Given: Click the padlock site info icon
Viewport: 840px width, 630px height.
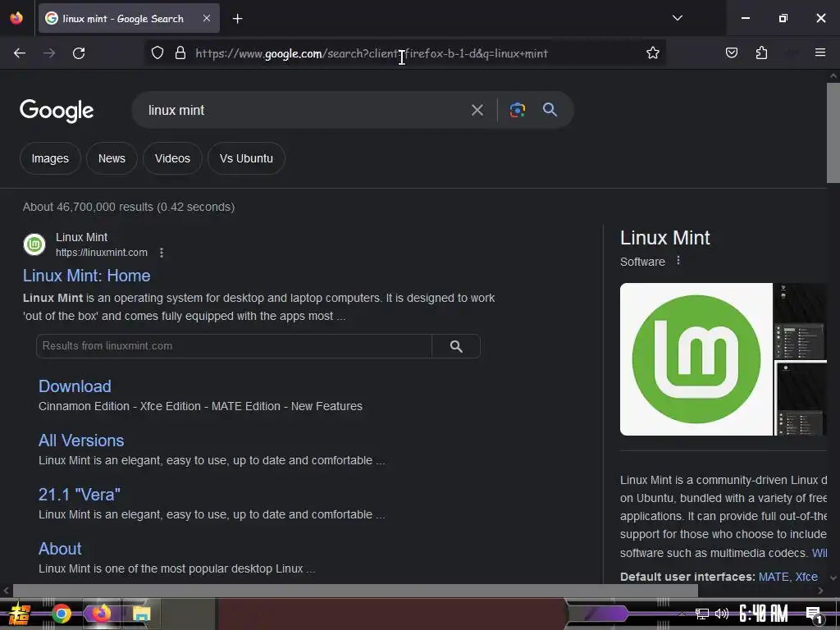Looking at the screenshot, I should click(x=180, y=53).
